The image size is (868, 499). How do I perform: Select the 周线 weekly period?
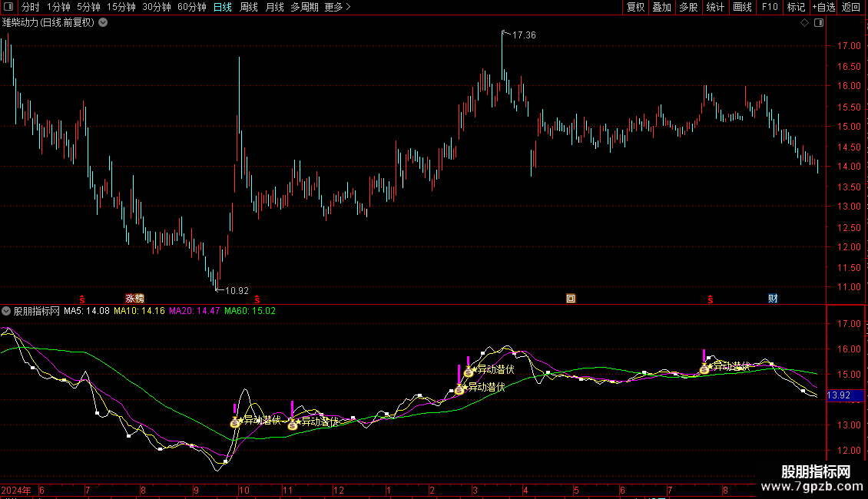pos(249,7)
